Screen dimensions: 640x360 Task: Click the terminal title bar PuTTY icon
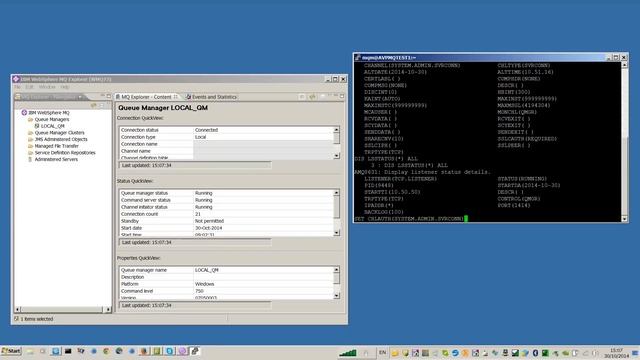pyautogui.click(x=358, y=58)
